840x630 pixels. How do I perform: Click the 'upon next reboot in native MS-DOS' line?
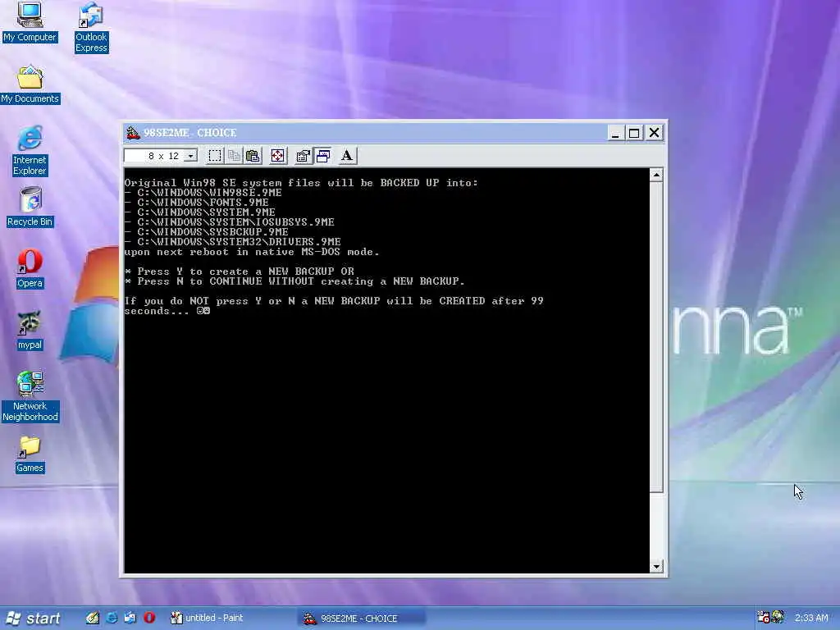click(x=252, y=252)
